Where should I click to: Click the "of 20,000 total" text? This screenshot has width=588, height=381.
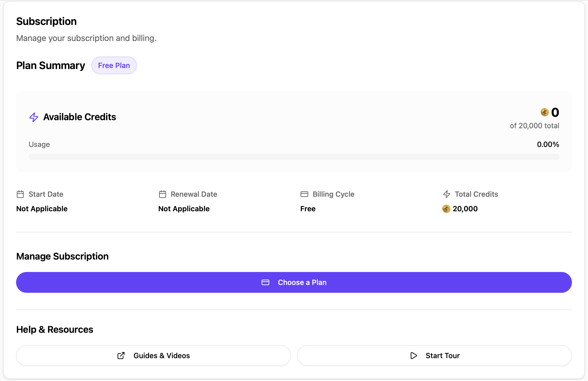pyautogui.click(x=534, y=126)
